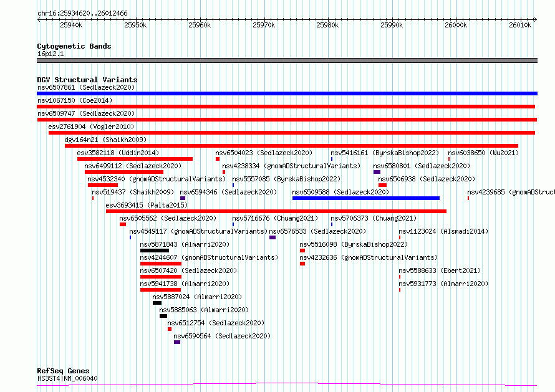555x392 pixels.
Task: Click nsv5557085 (ByrskaBishop2022) label
Action: click(x=286, y=179)
